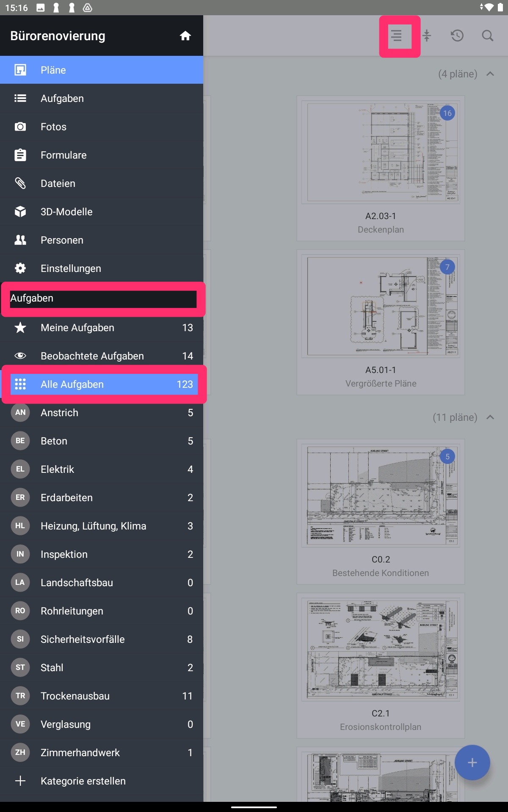This screenshot has width=508, height=812.
Task: Click the eye icon of Beobachtete Aufgaben
Action: [x=20, y=356]
